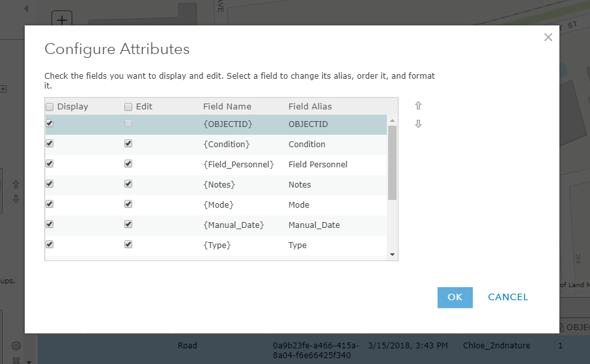Toggle the Display all fields header checkbox
The height and width of the screenshot is (364, 590).
[50, 107]
